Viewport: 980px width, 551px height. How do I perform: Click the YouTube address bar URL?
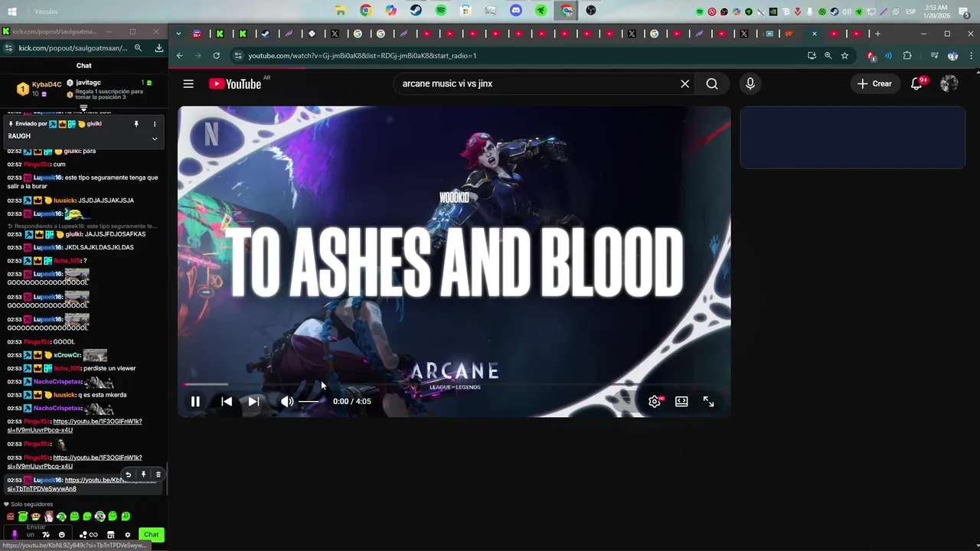(x=362, y=56)
